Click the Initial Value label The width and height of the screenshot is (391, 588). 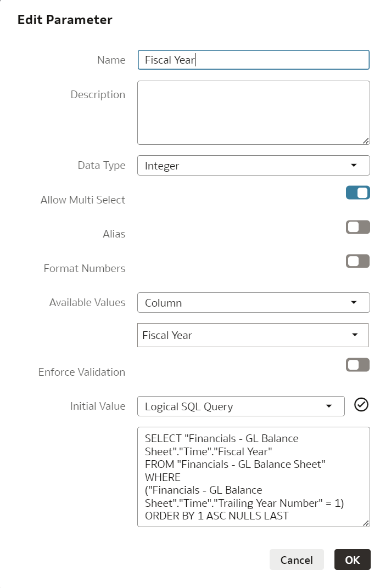pos(98,406)
